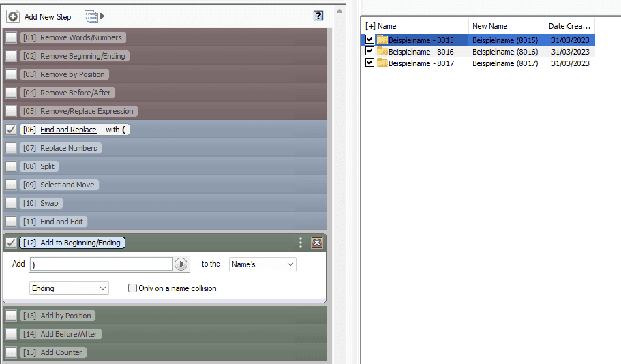Viewport: 621px width, 364px height.
Task: Expand step 10 Swap
Action: 41,203
